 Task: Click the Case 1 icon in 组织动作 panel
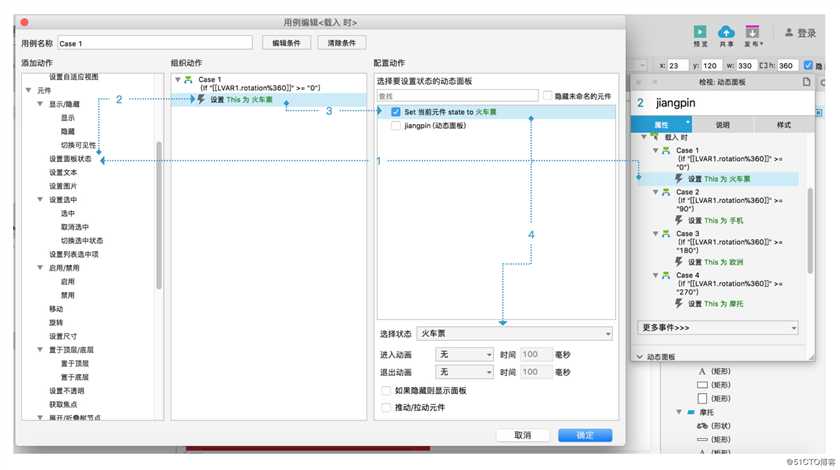[x=188, y=79]
